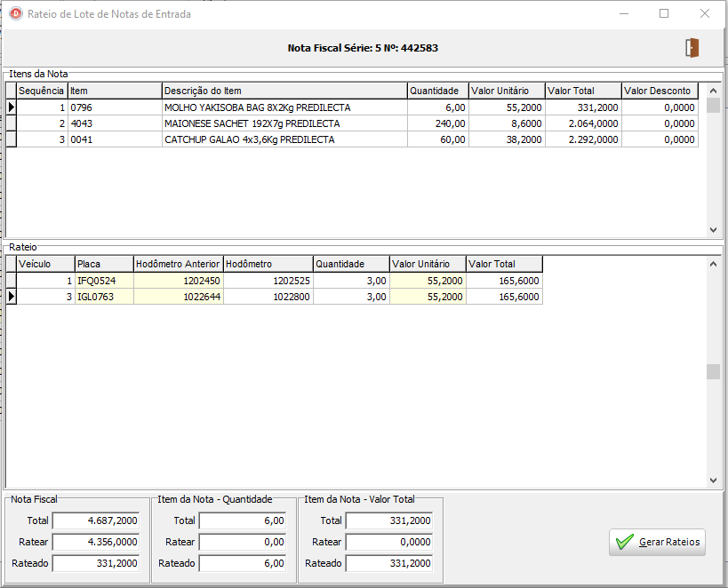Click the Quantidade header in Itens da Nota
Image resolution: width=728 pixels, height=588 pixels.
coord(436,91)
